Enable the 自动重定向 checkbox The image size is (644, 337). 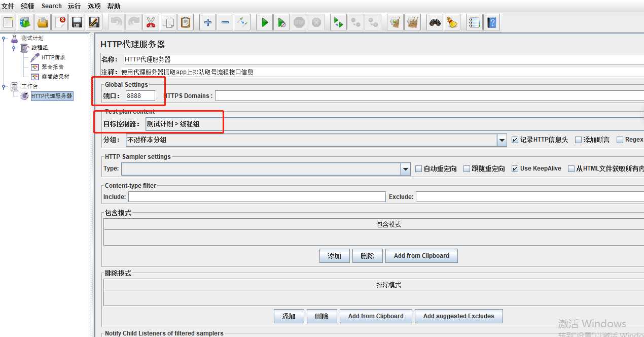418,169
